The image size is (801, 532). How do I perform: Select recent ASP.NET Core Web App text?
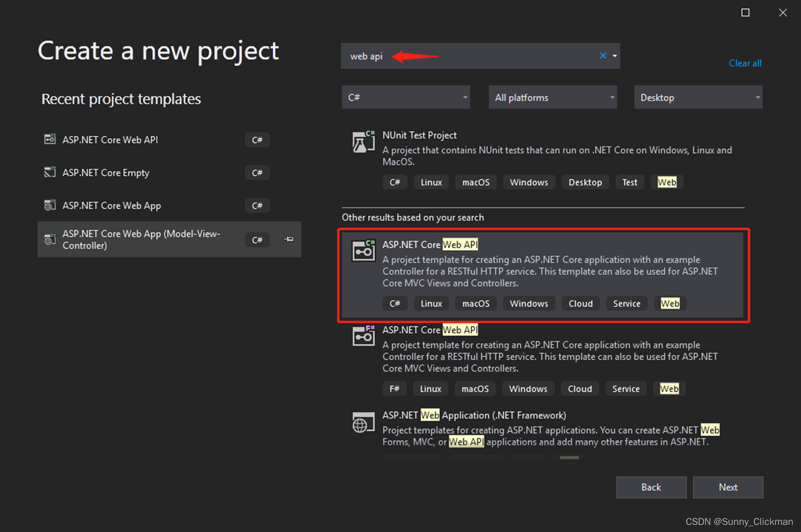pos(112,206)
